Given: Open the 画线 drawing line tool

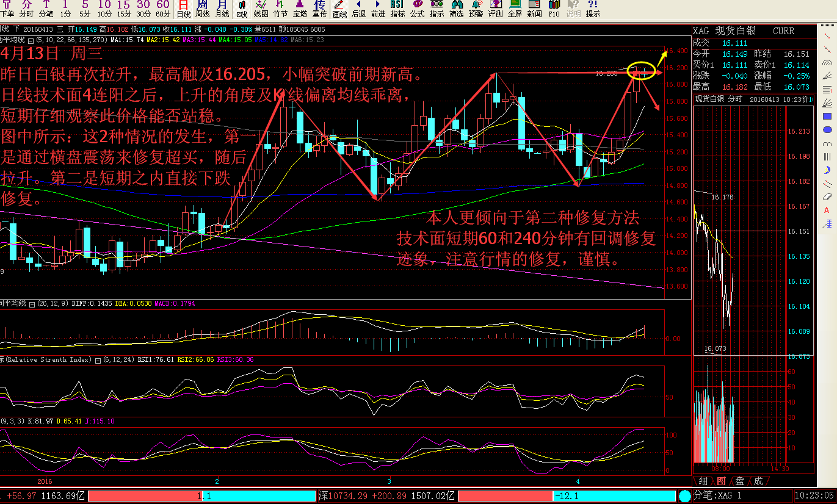Looking at the screenshot, I should click(339, 9).
